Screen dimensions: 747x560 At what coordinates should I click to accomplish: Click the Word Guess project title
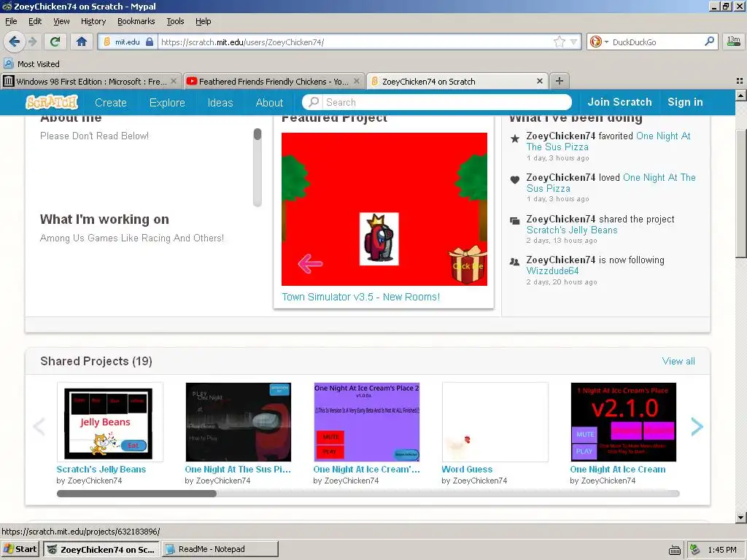[467, 469]
